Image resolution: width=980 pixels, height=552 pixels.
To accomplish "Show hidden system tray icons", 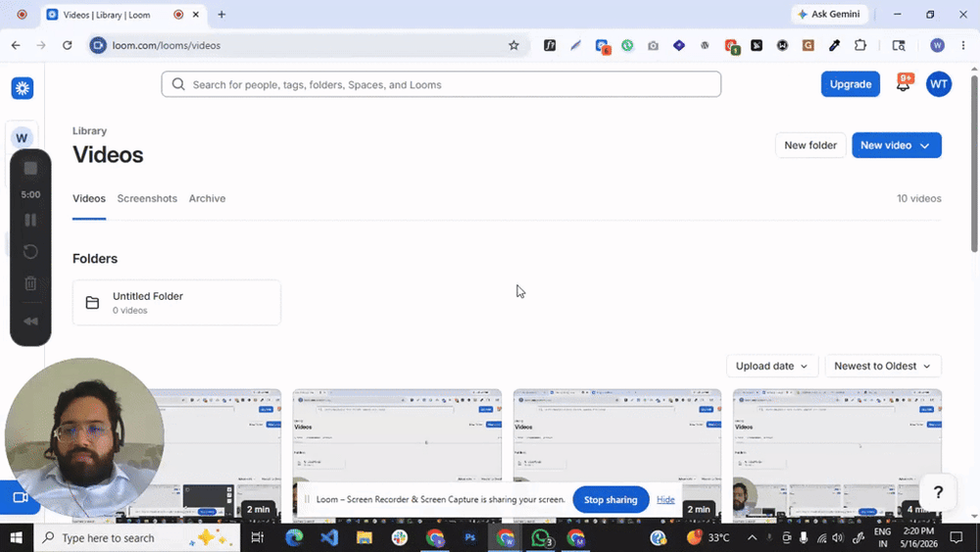I will (752, 537).
